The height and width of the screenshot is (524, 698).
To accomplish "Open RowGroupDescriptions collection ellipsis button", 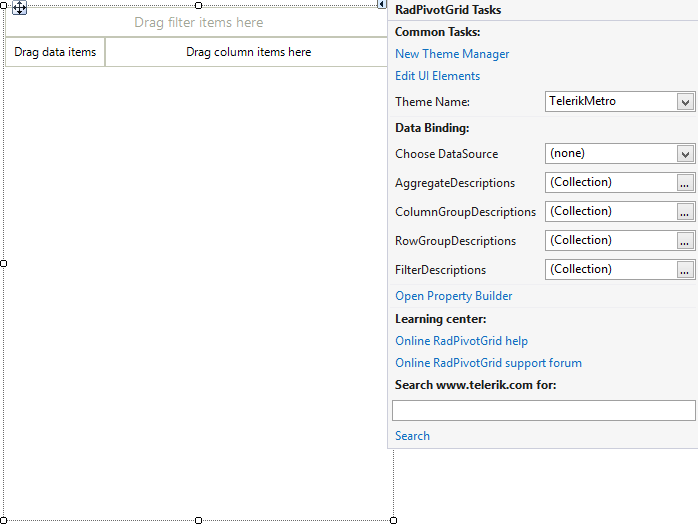I will (685, 241).
